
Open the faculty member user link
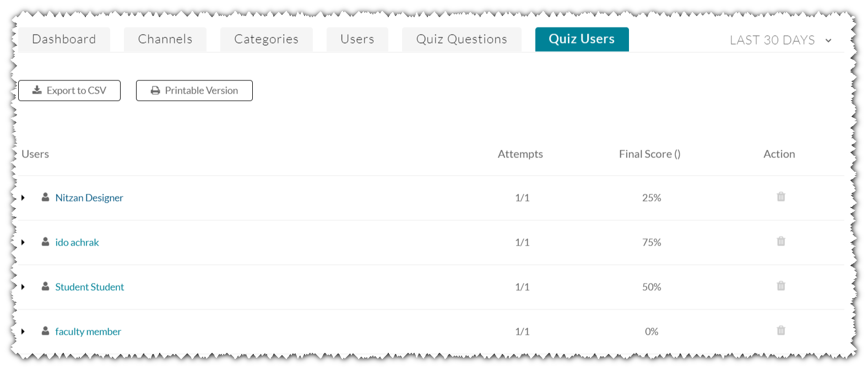coord(88,331)
